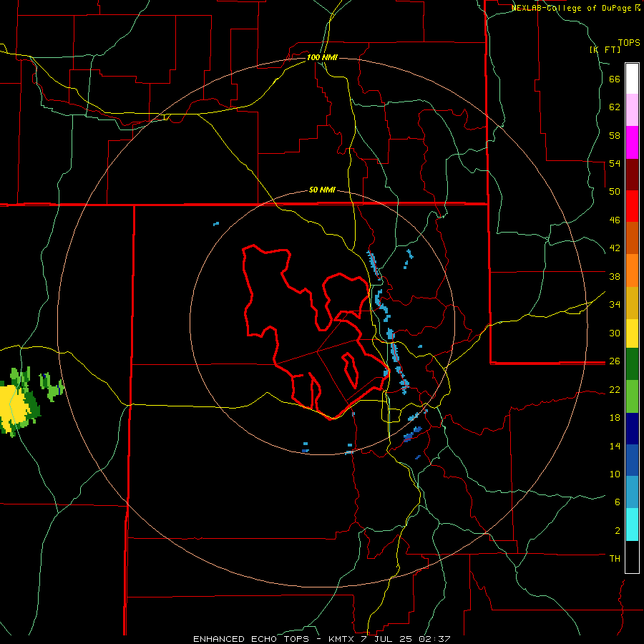Select dark green swatch between 22 and 26
Image resolution: width=644 pixels, height=644 pixels.
click(632, 364)
